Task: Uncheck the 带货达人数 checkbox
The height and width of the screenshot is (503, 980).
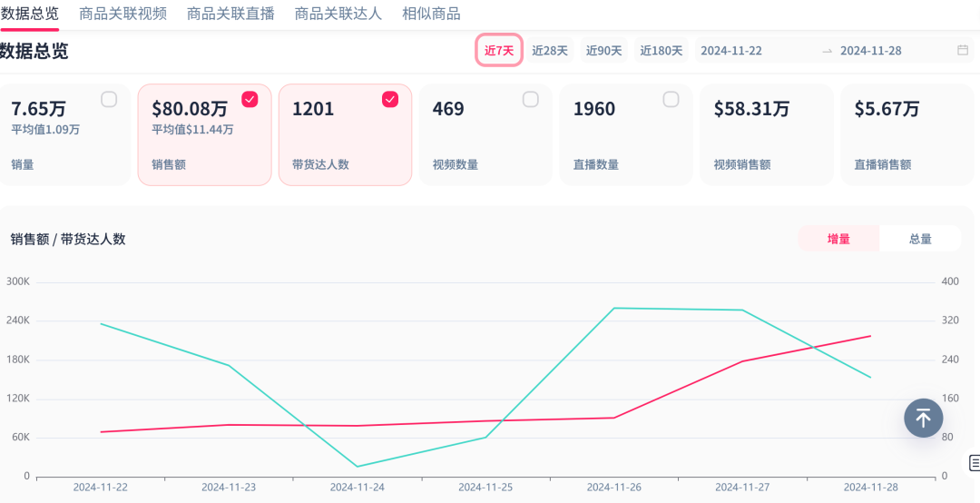Action: tap(390, 100)
